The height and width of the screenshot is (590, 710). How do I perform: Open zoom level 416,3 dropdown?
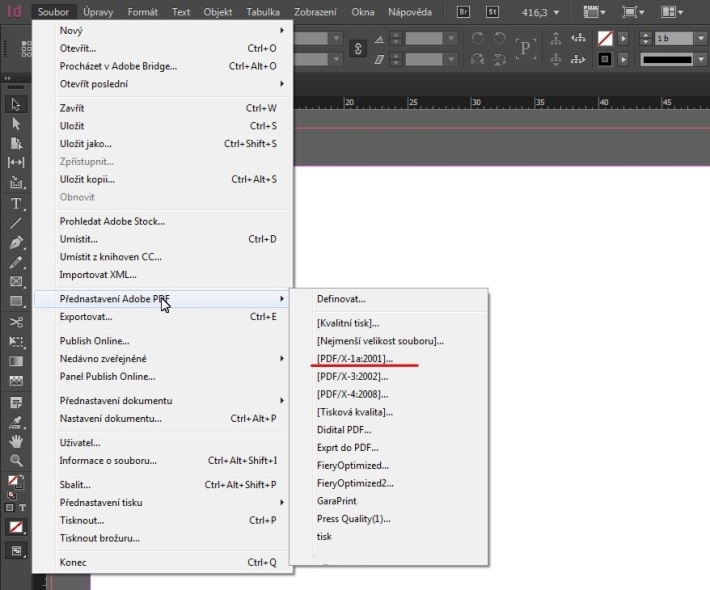556,12
